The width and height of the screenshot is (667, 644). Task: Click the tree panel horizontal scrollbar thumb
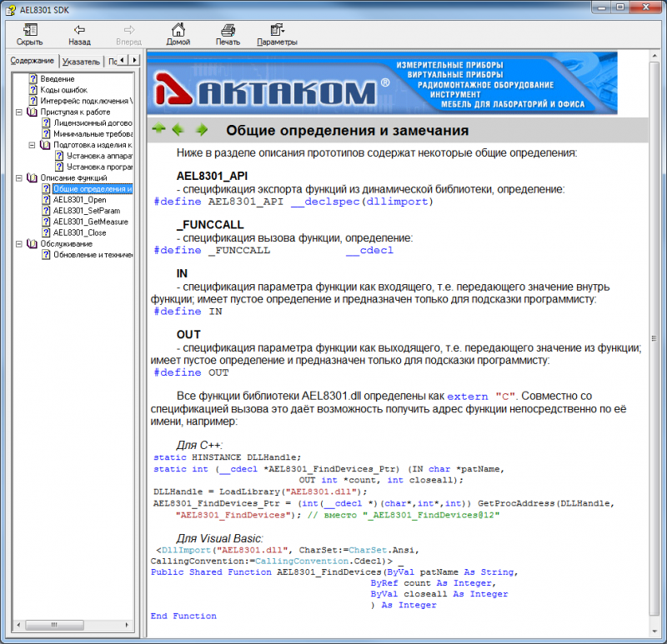(x=54, y=625)
